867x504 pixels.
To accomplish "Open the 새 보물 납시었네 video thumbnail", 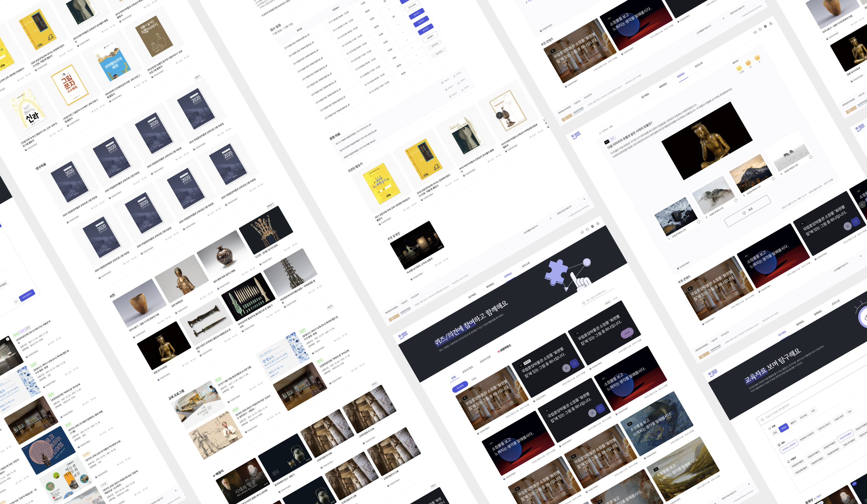I will tap(417, 245).
